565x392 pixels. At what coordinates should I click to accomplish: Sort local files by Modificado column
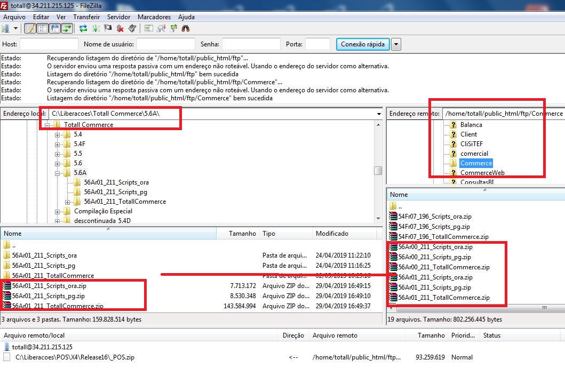click(344, 234)
